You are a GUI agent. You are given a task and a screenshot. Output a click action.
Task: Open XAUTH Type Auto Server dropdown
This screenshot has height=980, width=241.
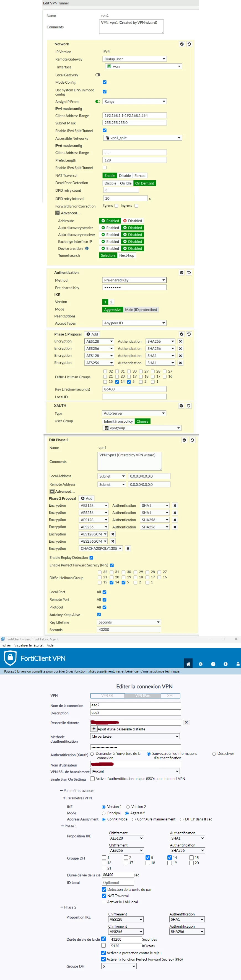[134, 413]
